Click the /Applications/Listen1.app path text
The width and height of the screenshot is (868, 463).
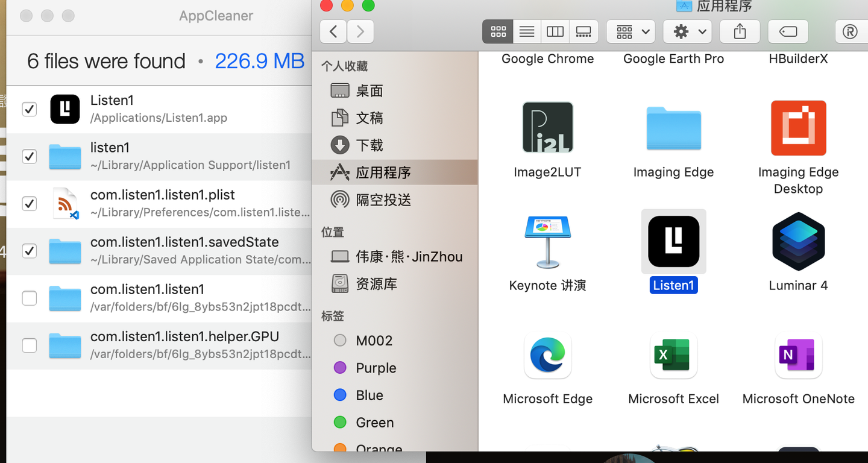click(x=159, y=118)
